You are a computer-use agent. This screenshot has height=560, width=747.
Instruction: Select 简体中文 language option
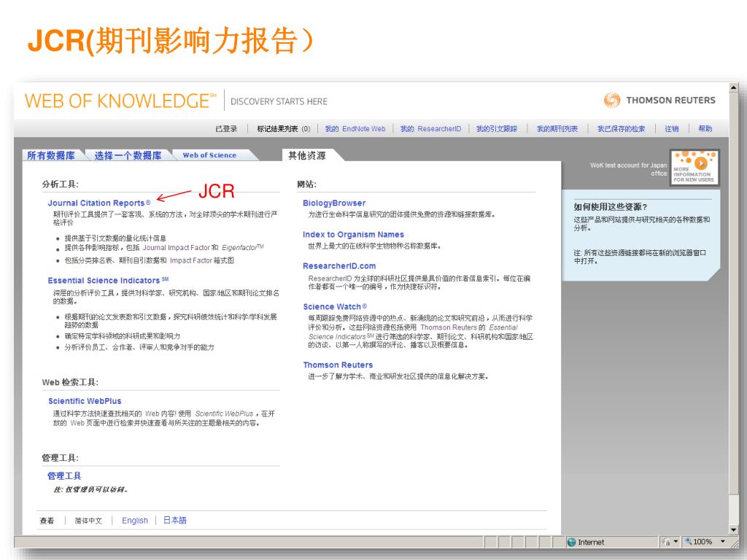coord(88,521)
